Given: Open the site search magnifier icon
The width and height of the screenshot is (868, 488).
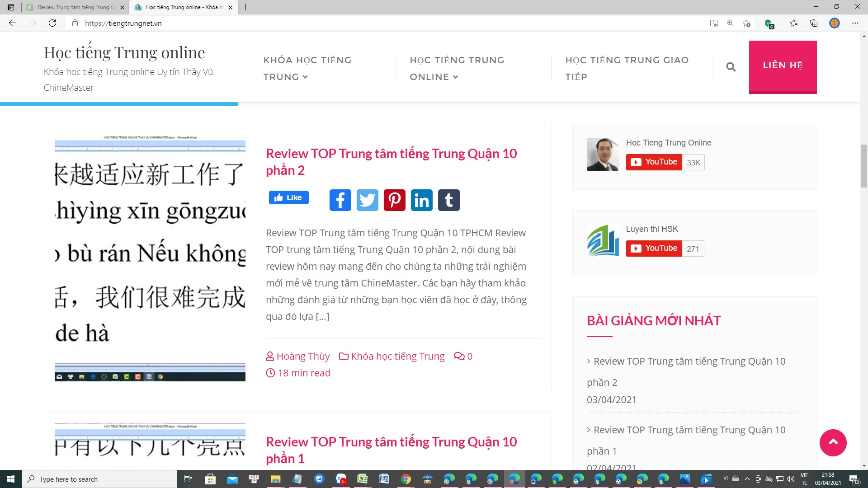Looking at the screenshot, I should [x=731, y=67].
